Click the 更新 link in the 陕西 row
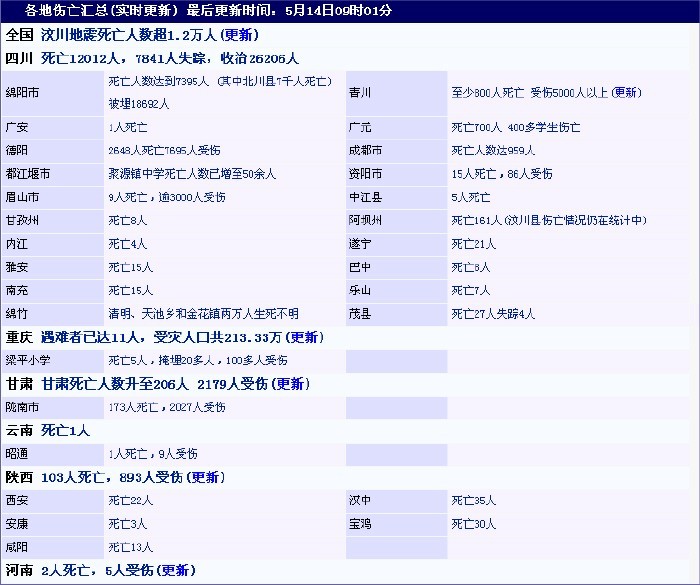 pyautogui.click(x=208, y=477)
